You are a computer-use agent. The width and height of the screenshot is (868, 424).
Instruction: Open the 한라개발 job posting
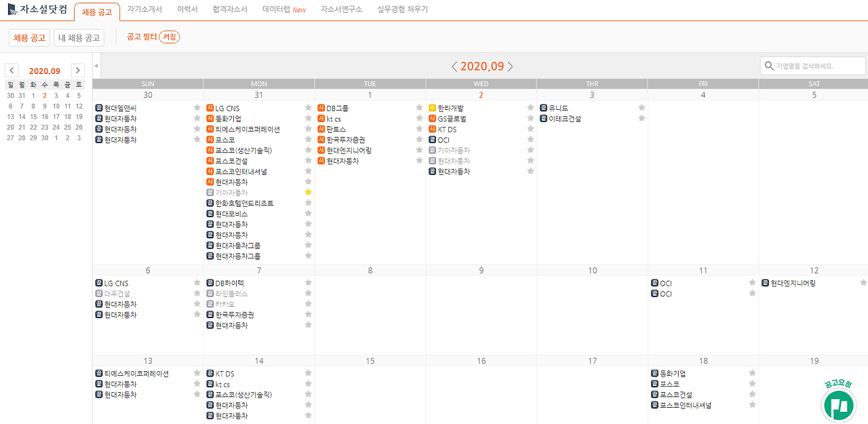[x=451, y=109]
